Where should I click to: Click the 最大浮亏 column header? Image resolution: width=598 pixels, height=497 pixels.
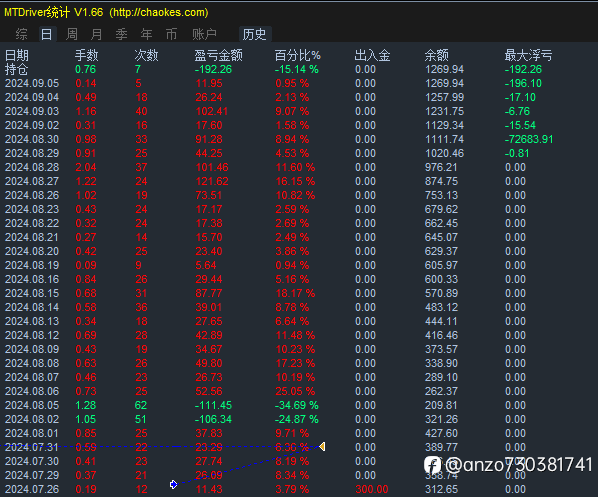pos(528,55)
